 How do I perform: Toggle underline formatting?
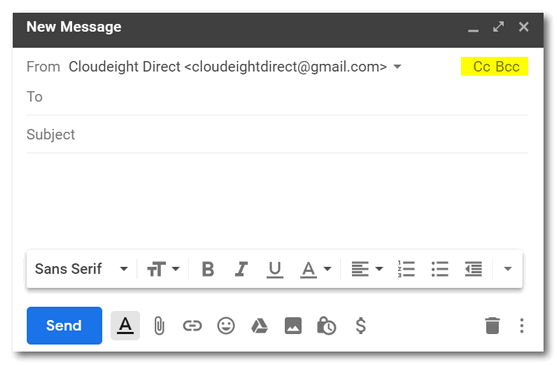pyautogui.click(x=275, y=269)
